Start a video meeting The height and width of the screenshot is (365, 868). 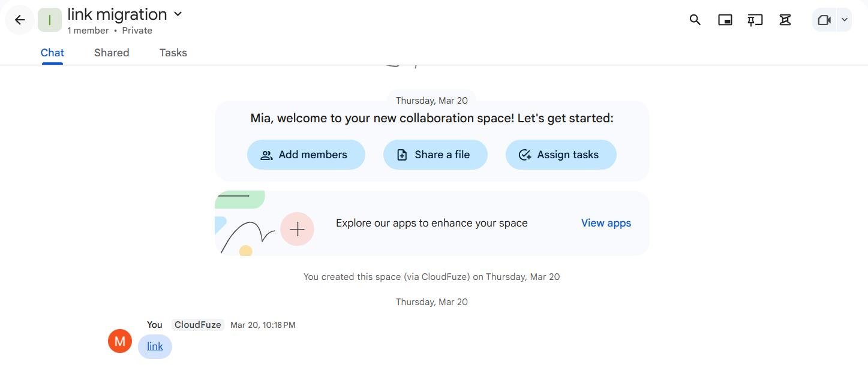[x=824, y=20]
